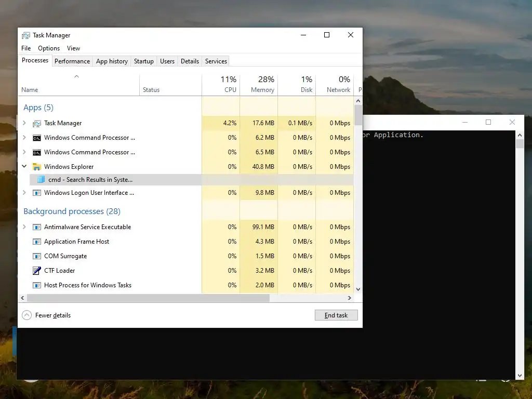Image resolution: width=532 pixels, height=399 pixels.
Task: Select the Processes tab
Action: pyautogui.click(x=35, y=60)
